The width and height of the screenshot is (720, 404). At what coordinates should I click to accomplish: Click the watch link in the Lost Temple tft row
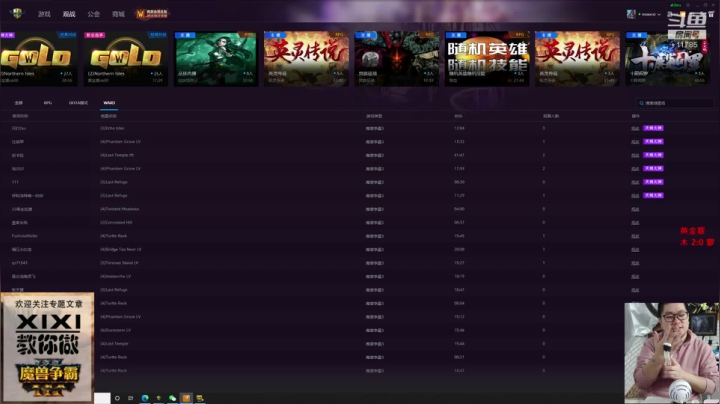635,155
